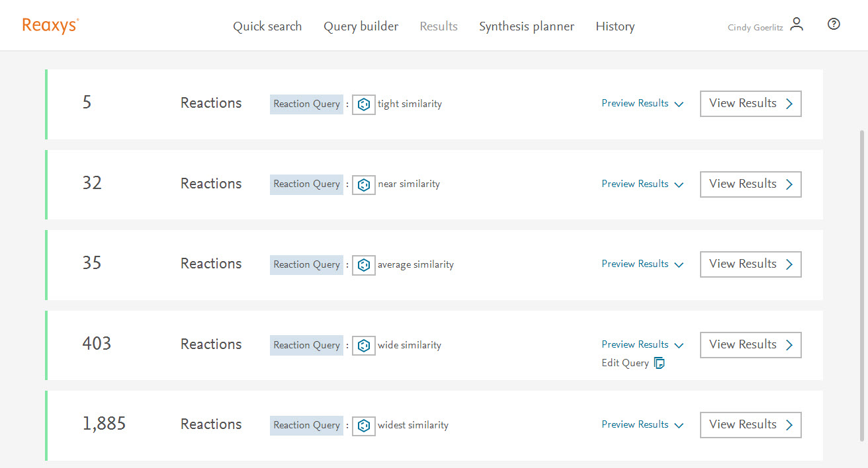Open the Query builder tab

tap(361, 26)
